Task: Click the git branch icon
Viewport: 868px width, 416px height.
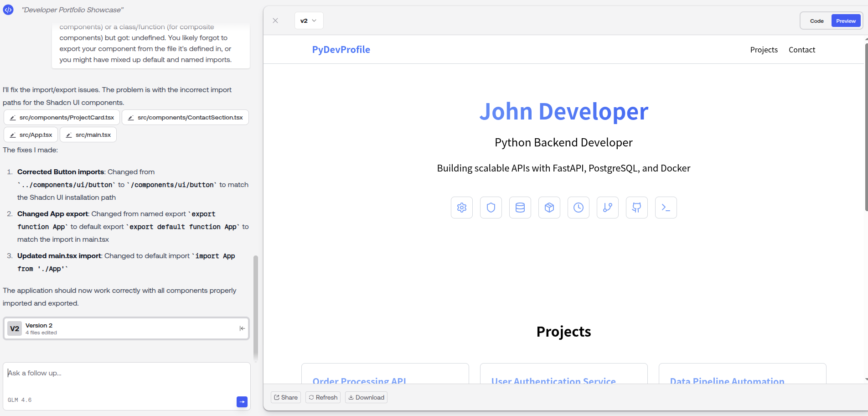Action: pos(607,208)
